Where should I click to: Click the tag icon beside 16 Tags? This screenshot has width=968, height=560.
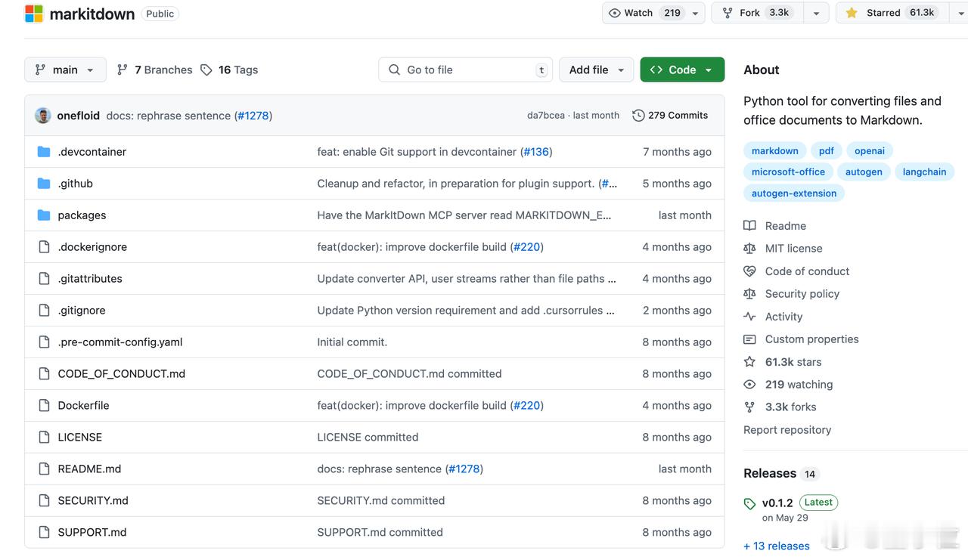[206, 70]
